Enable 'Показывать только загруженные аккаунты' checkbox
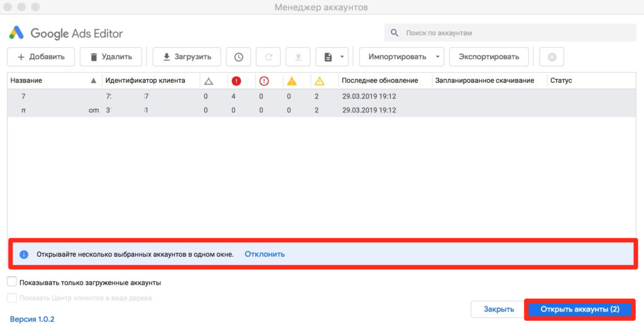644x336 pixels. tap(12, 283)
